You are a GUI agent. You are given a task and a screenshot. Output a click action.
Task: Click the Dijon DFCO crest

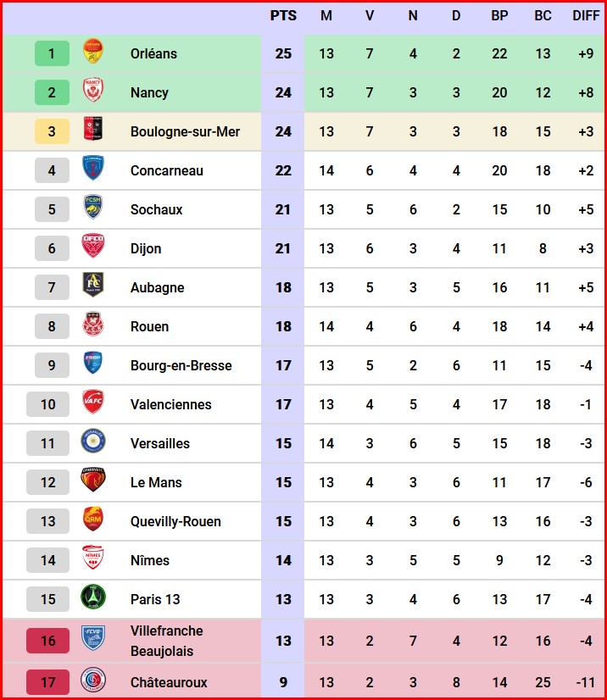93,246
